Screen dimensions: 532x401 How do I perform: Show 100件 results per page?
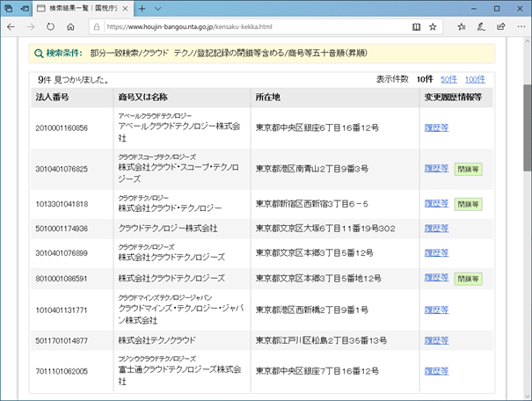click(x=474, y=79)
